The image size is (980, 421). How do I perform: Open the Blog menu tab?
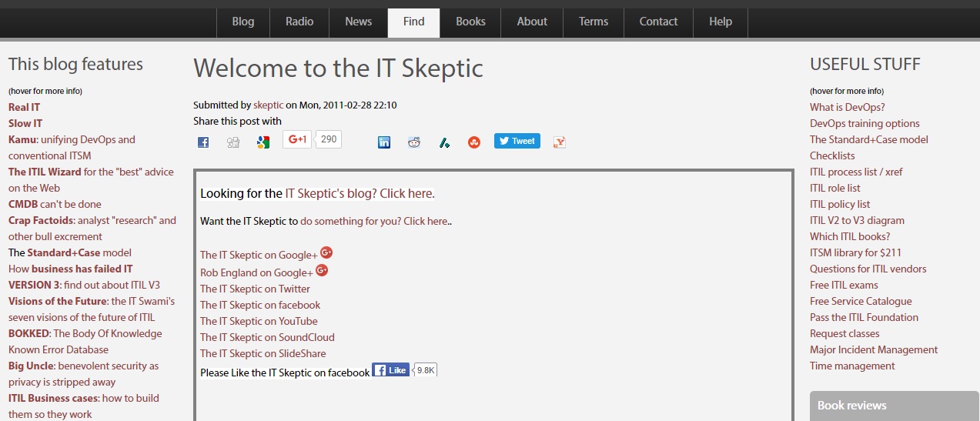[x=243, y=22]
